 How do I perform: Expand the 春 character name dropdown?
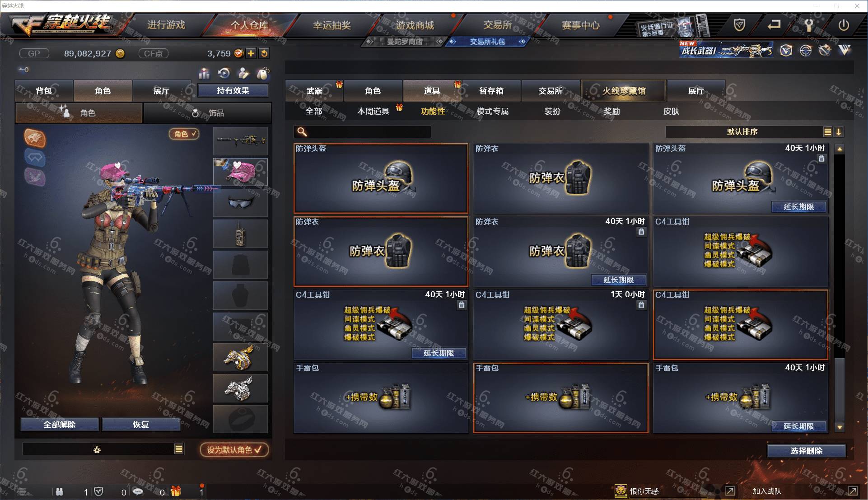point(179,449)
